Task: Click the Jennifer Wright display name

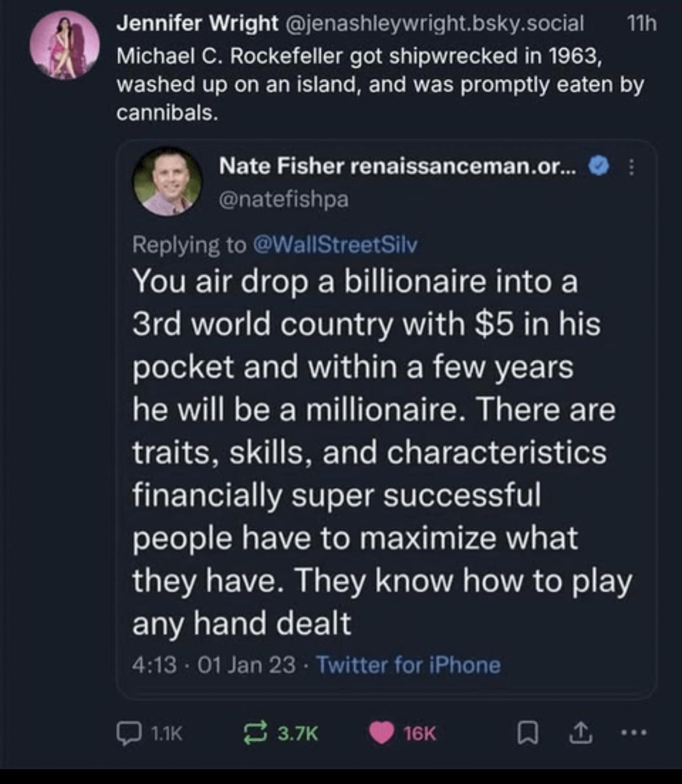Action: coord(197,23)
